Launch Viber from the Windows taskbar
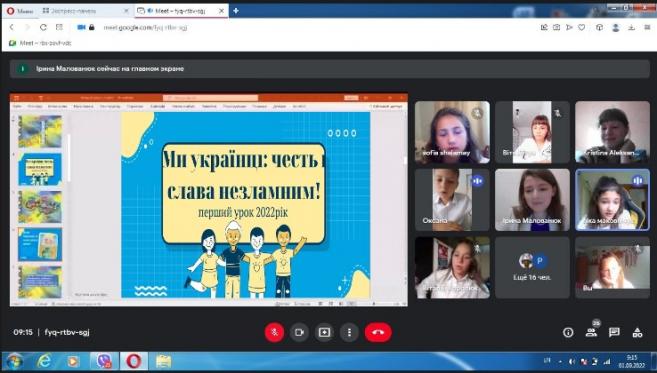657x373 pixels. tap(103, 361)
